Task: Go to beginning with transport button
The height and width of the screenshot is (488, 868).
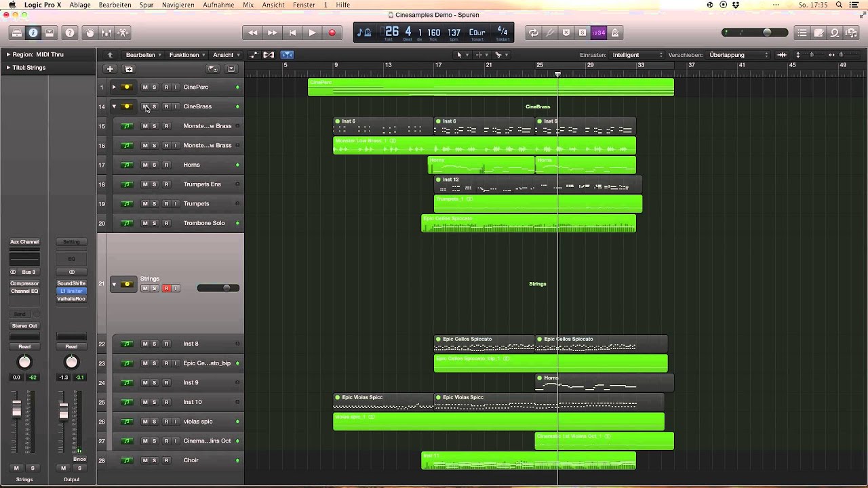Action: point(292,33)
